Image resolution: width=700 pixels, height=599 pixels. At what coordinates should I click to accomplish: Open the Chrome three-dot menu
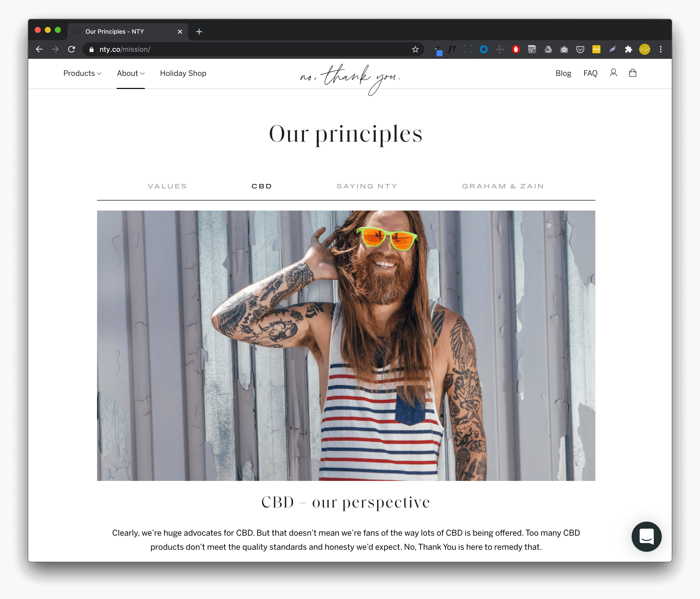click(661, 49)
